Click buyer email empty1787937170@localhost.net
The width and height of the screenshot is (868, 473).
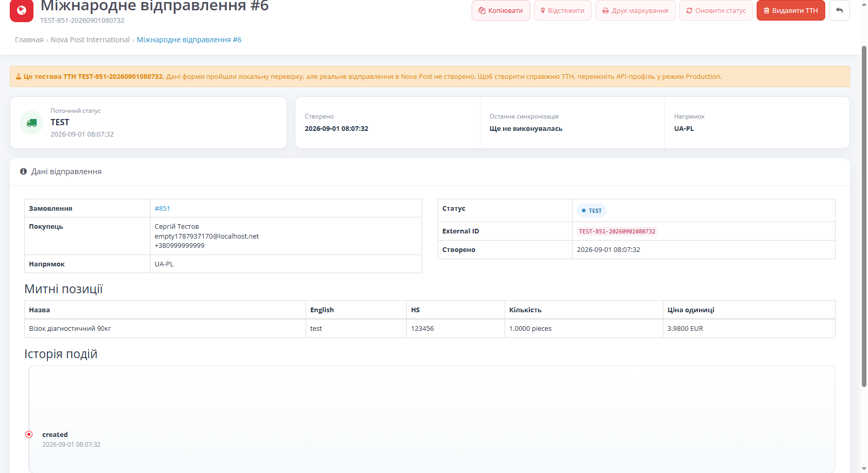(x=207, y=236)
